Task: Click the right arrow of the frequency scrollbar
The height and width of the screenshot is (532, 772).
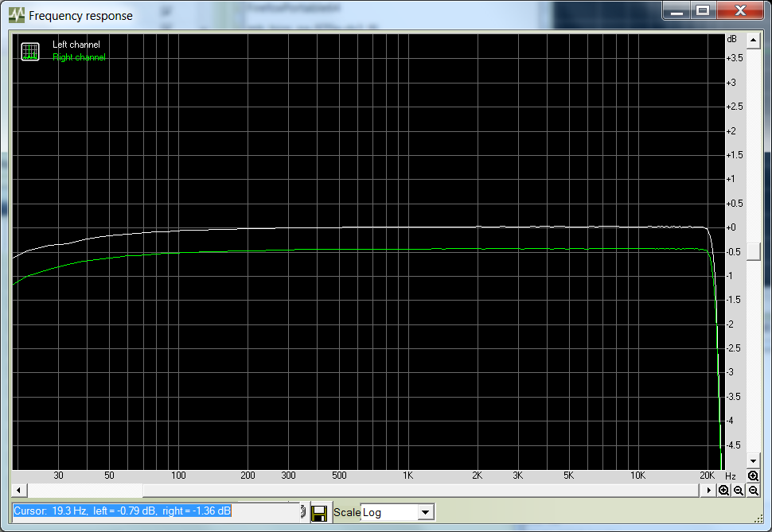Action: click(x=709, y=491)
